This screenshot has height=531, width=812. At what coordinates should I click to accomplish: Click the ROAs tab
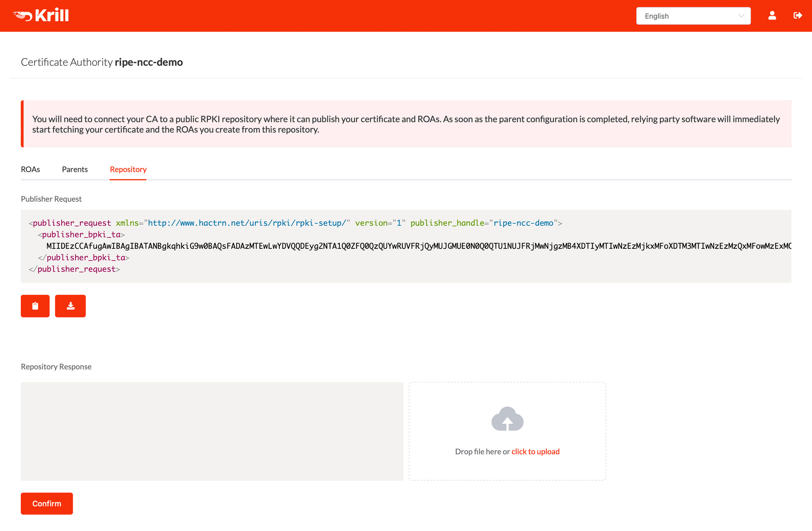click(x=30, y=169)
